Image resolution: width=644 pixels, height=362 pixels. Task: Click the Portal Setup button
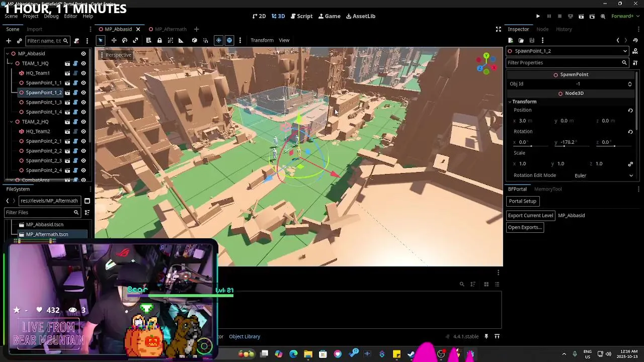click(x=522, y=201)
